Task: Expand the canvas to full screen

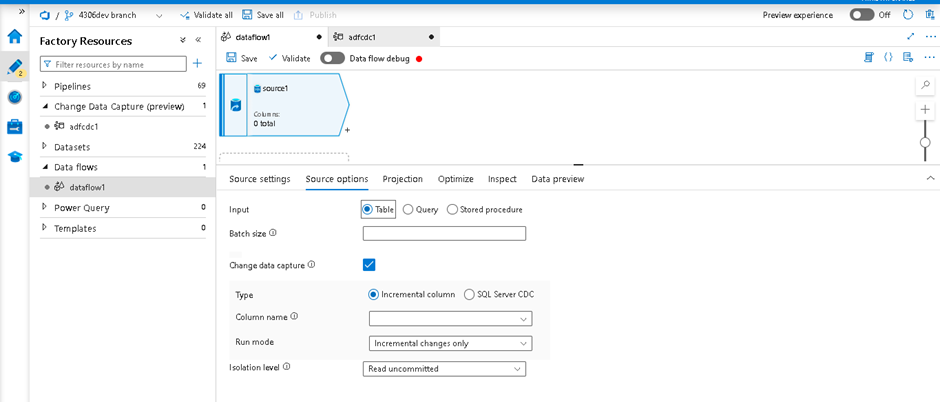Action: (911, 37)
